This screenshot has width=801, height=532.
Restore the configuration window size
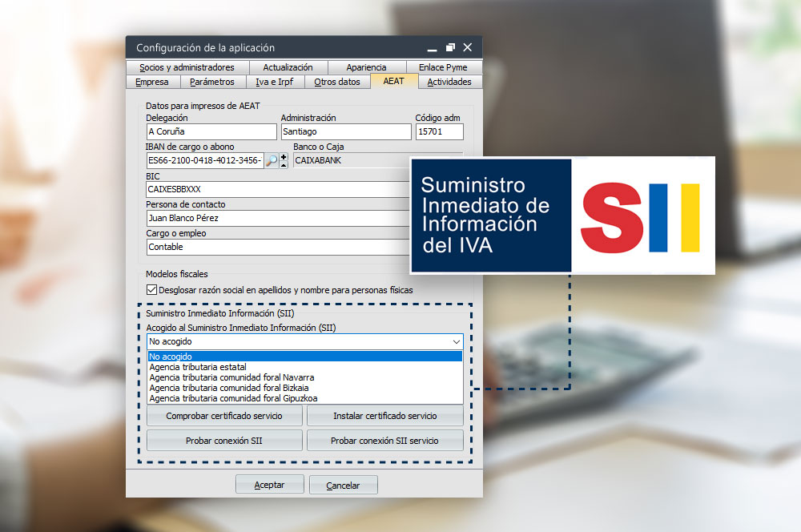450,48
